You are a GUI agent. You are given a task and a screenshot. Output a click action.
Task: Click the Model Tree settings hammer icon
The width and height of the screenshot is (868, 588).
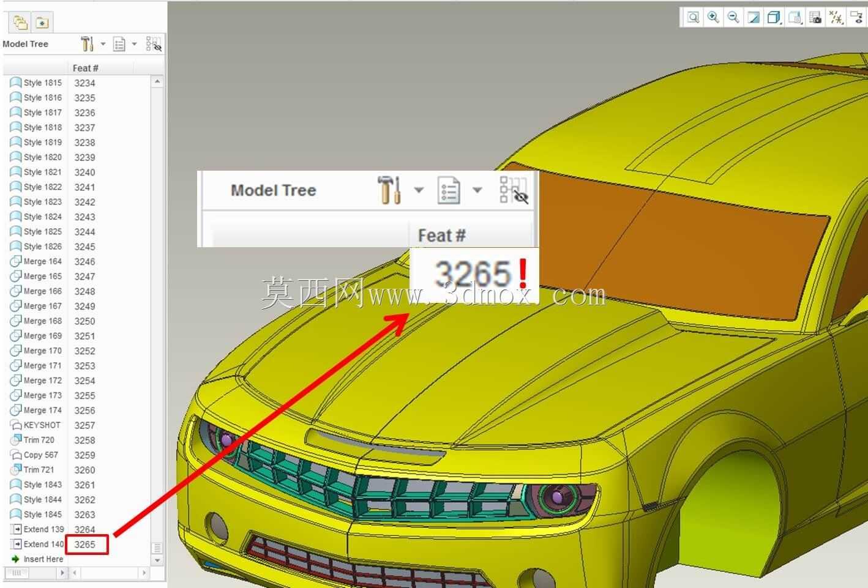tap(87, 44)
